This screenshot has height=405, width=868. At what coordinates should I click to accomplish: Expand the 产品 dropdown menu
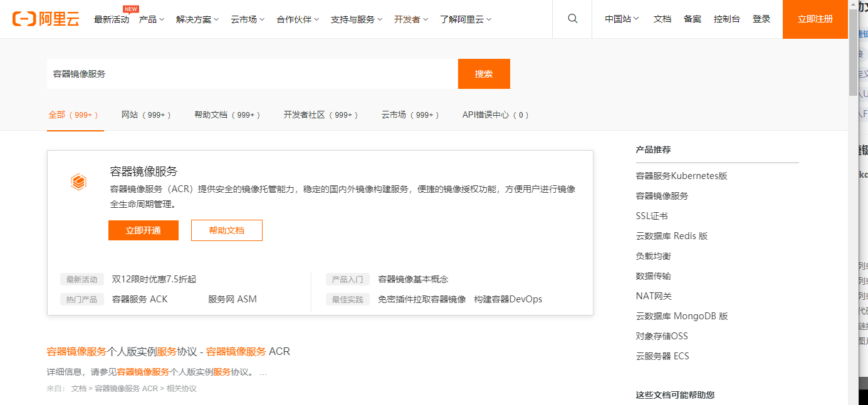(152, 19)
